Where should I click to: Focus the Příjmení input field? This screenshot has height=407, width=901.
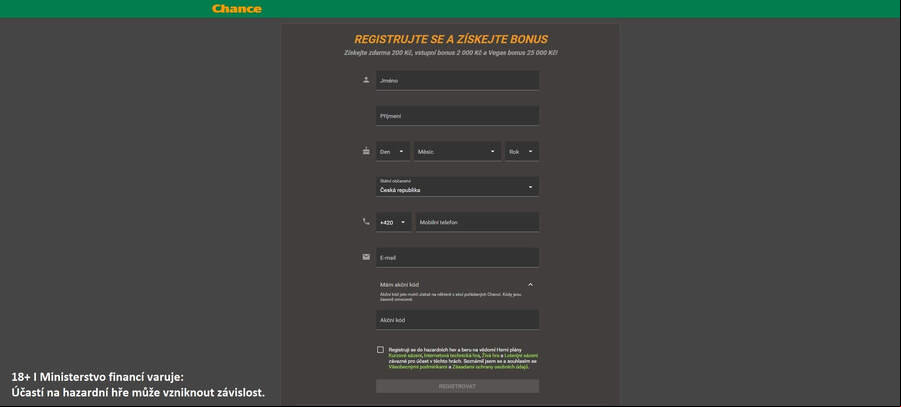click(457, 116)
